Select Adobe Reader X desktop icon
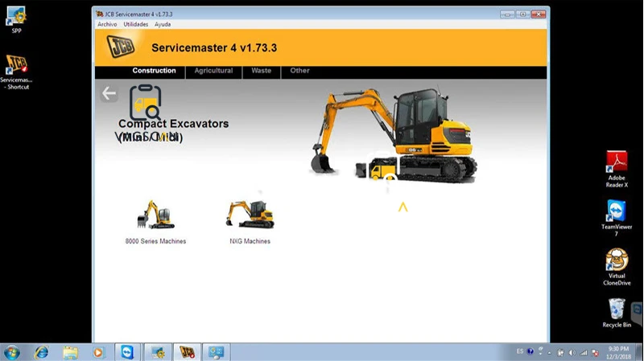The image size is (644, 361). [617, 169]
